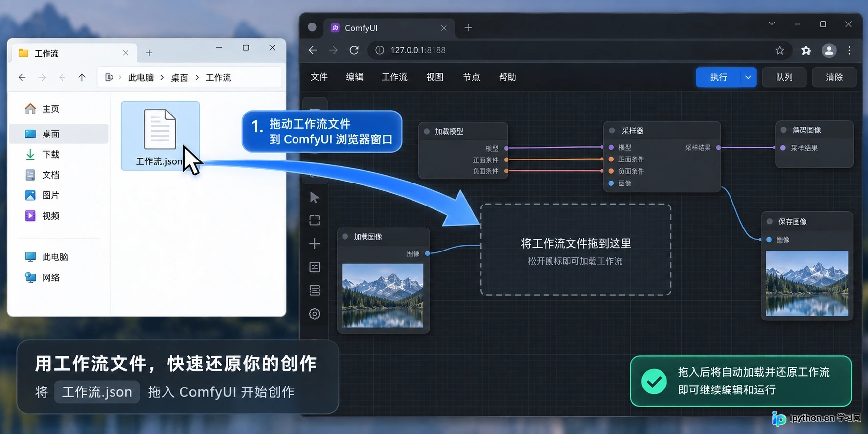Open the 帮助 help menu
Screen dimensions: 868x434
pyautogui.click(x=507, y=77)
